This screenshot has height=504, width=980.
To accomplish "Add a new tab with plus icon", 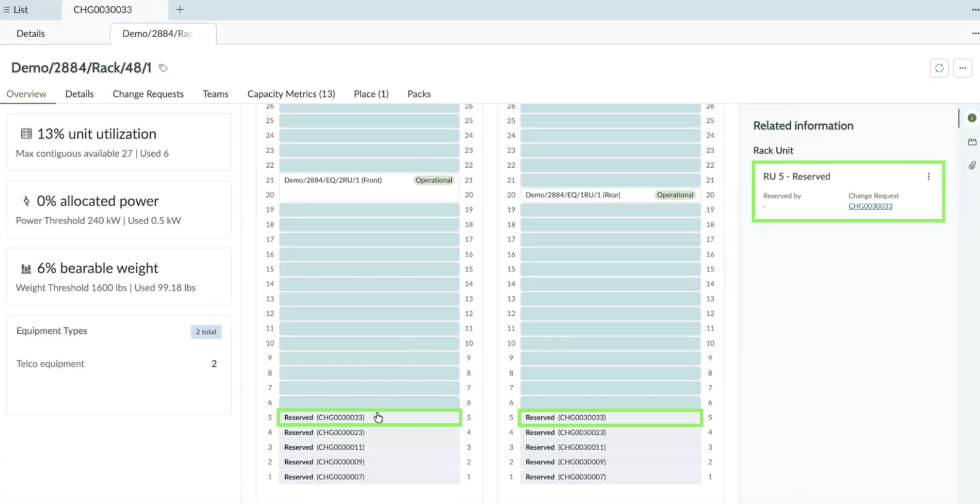I will (180, 10).
